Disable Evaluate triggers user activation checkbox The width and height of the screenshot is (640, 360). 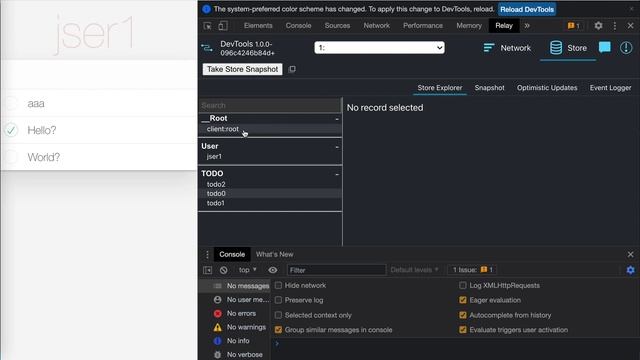[x=462, y=330]
